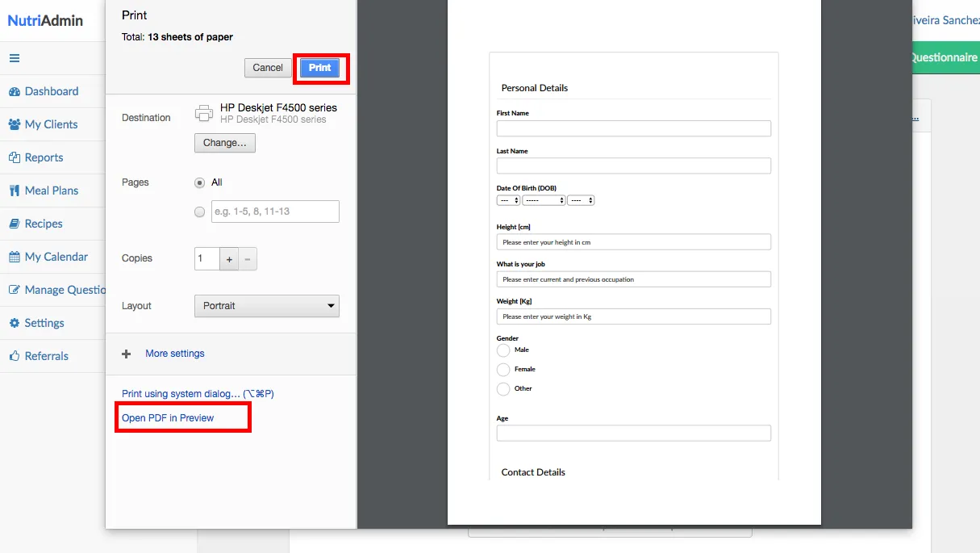980x553 pixels.
Task: Open the birth month dropdown
Action: pos(543,200)
